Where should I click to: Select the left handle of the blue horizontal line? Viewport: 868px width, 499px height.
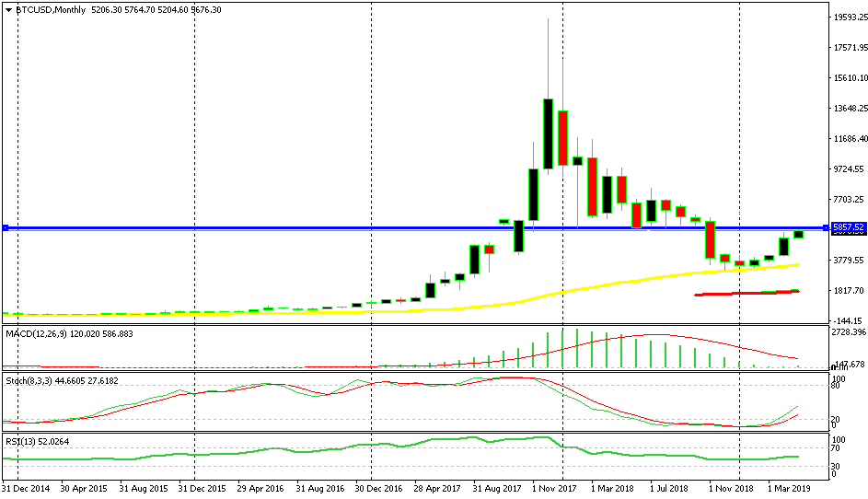(6, 227)
